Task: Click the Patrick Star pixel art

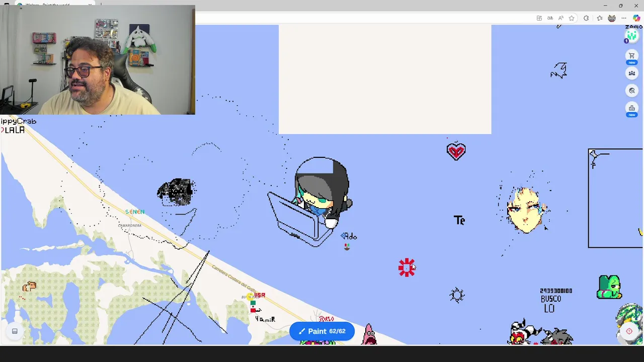Action: point(370,334)
